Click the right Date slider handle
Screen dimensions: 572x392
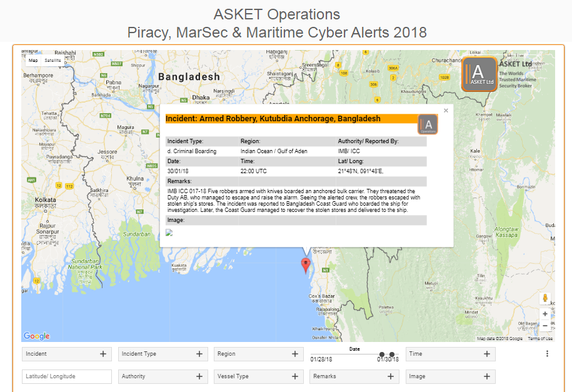pyautogui.click(x=392, y=354)
